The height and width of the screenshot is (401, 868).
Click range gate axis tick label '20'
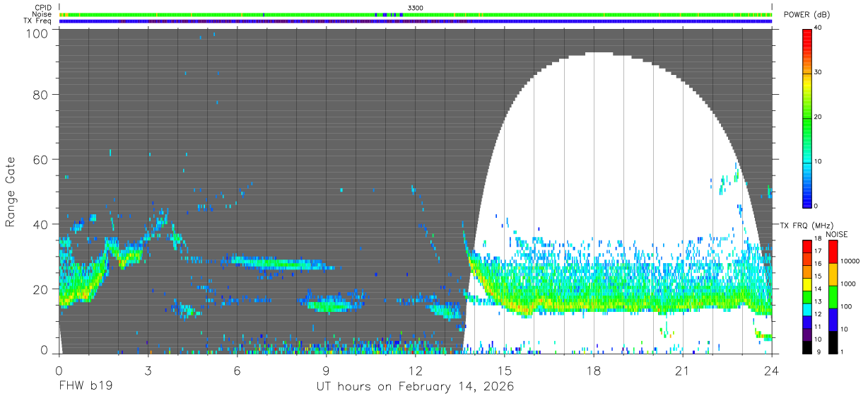click(42, 289)
